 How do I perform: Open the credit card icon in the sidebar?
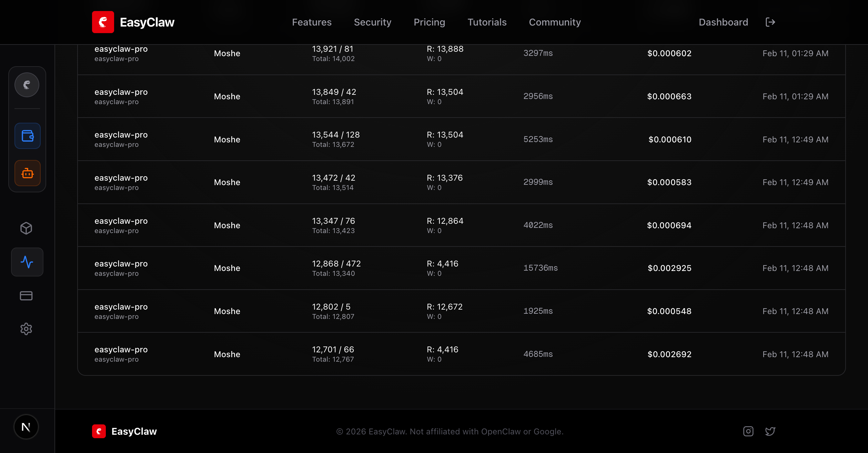[26, 295]
